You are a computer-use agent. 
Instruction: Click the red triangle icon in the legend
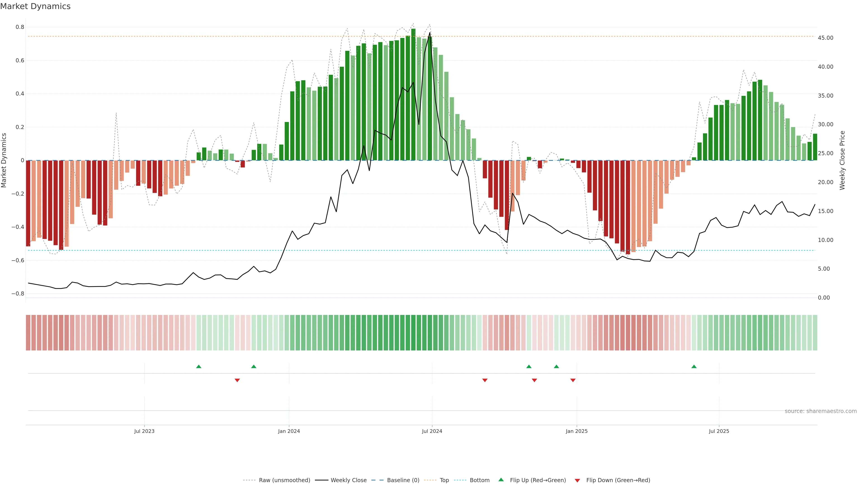coord(577,481)
